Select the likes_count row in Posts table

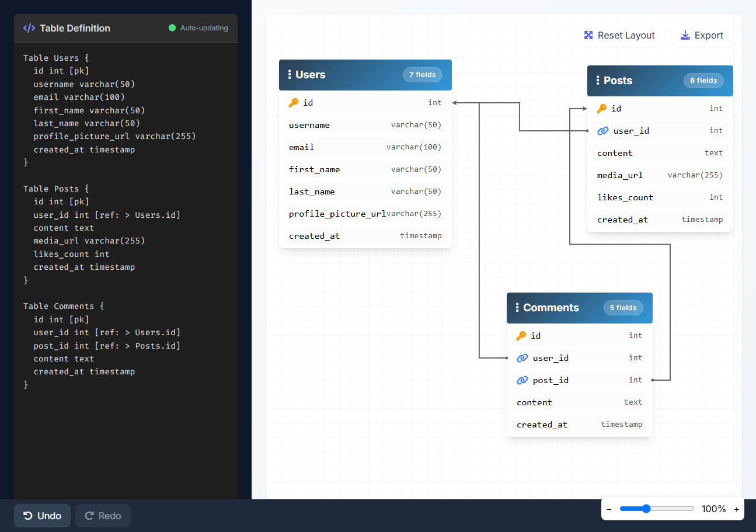[660, 197]
